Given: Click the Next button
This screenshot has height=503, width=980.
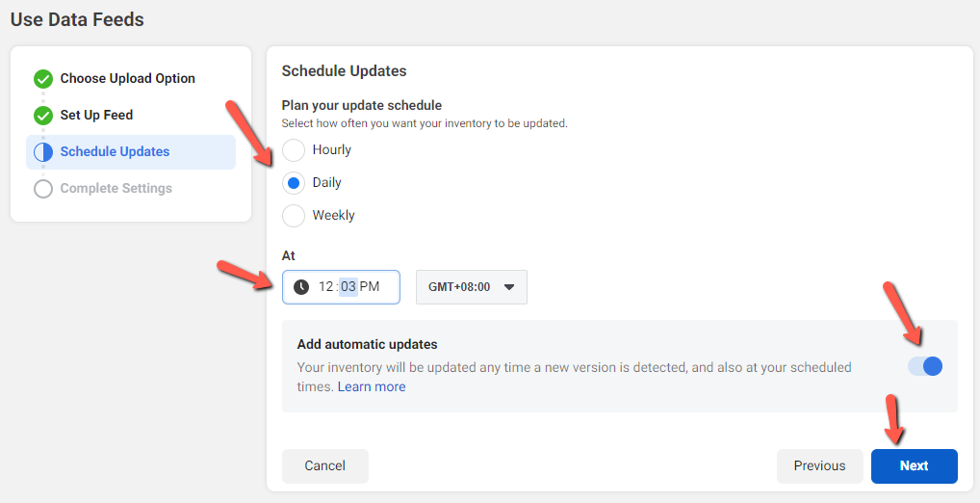Looking at the screenshot, I should [x=915, y=466].
